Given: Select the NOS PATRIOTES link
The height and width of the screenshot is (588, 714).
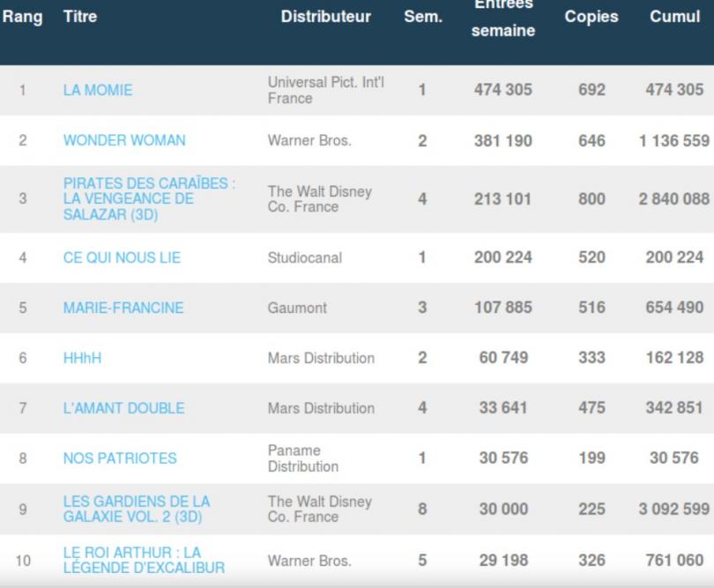Looking at the screenshot, I should pos(120,458).
